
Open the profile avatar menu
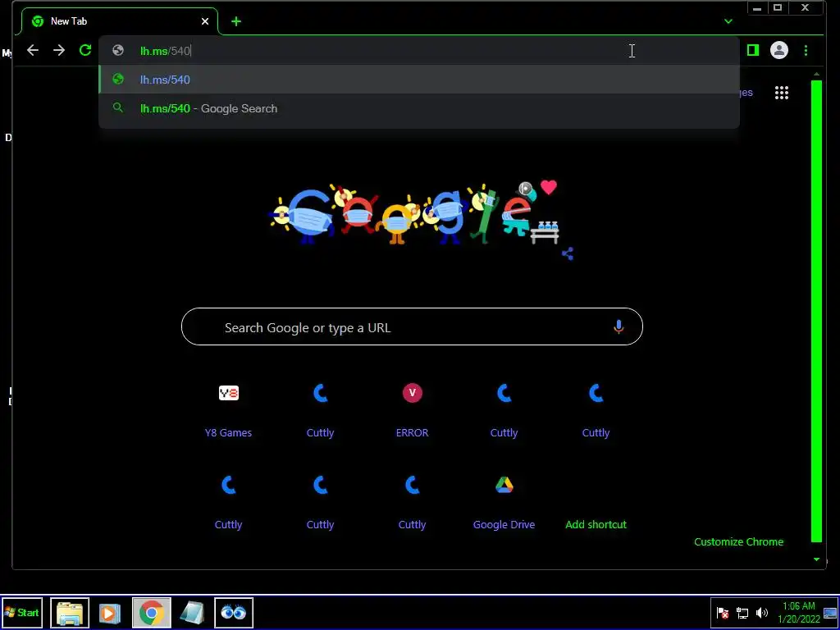click(779, 50)
